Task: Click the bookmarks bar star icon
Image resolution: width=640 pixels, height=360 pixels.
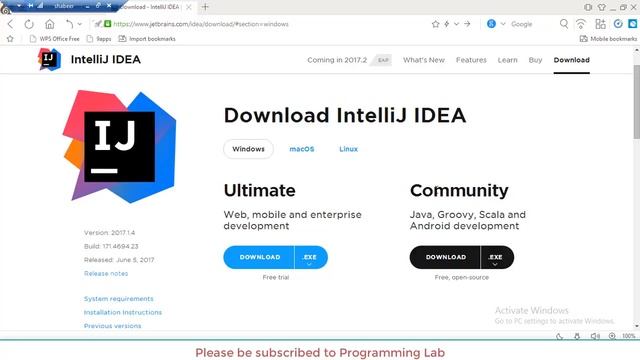Action: tap(10, 39)
